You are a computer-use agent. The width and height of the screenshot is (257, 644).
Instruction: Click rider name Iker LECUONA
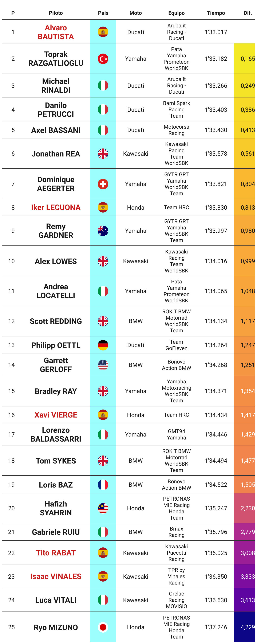click(56, 207)
